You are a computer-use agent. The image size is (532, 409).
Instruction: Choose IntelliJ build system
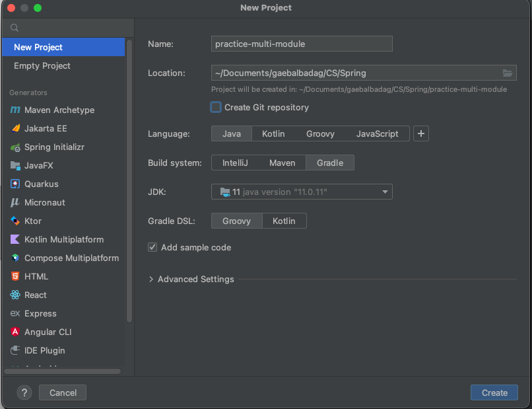[x=235, y=163]
